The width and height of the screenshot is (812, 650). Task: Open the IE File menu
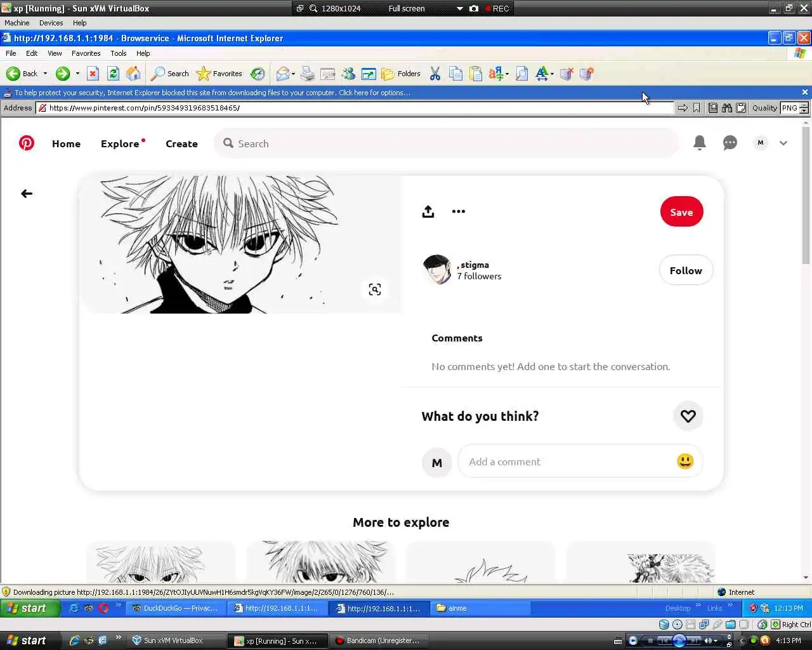coord(11,53)
